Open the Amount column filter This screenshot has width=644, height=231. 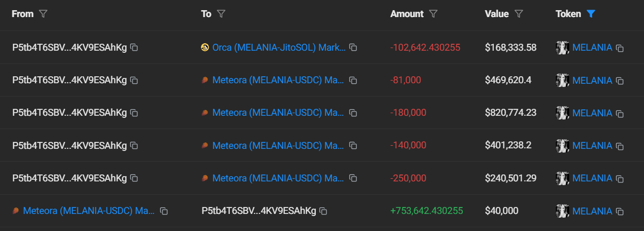point(433,14)
